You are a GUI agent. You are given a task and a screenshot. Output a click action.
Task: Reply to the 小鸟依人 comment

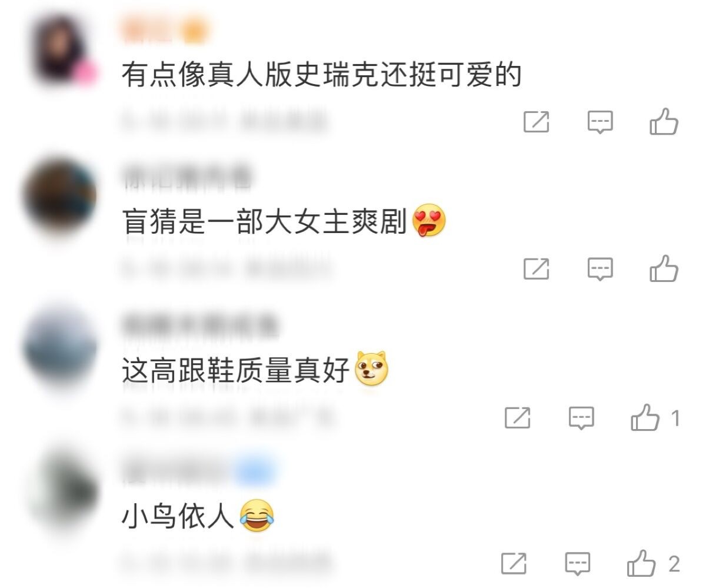[578, 564]
